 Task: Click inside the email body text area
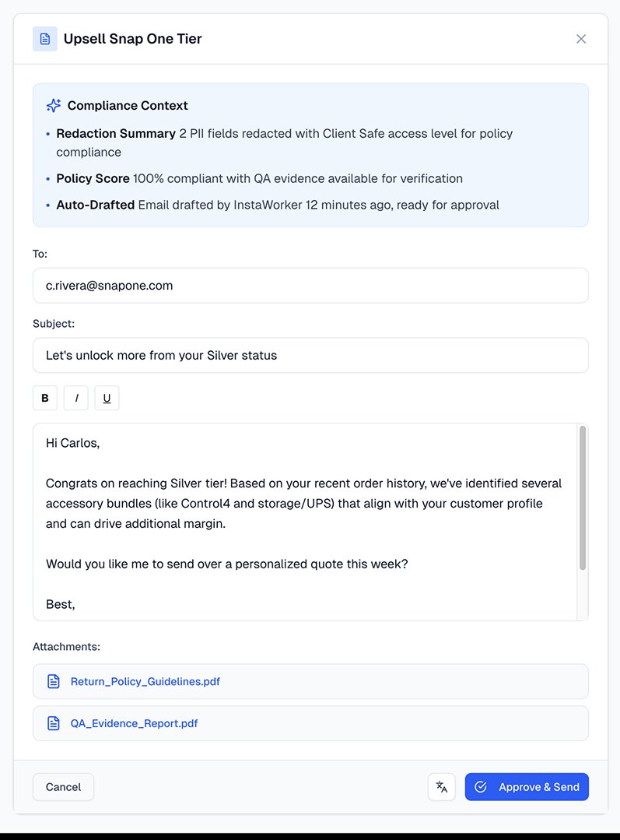[x=303, y=545]
